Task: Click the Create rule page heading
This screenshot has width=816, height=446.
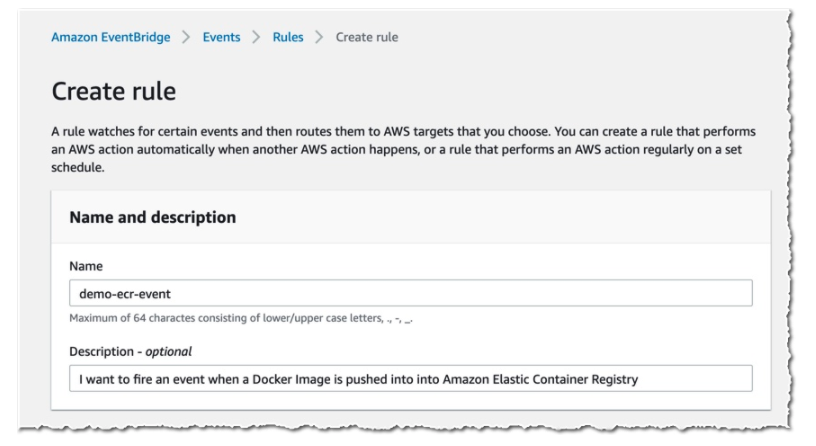Action: click(x=113, y=92)
